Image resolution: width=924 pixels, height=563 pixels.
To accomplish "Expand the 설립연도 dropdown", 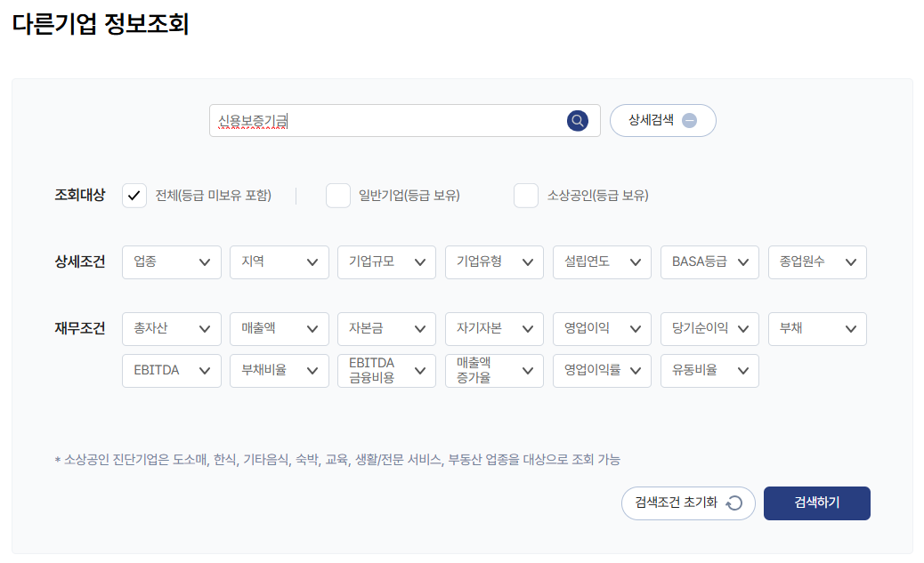I will pyautogui.click(x=602, y=261).
